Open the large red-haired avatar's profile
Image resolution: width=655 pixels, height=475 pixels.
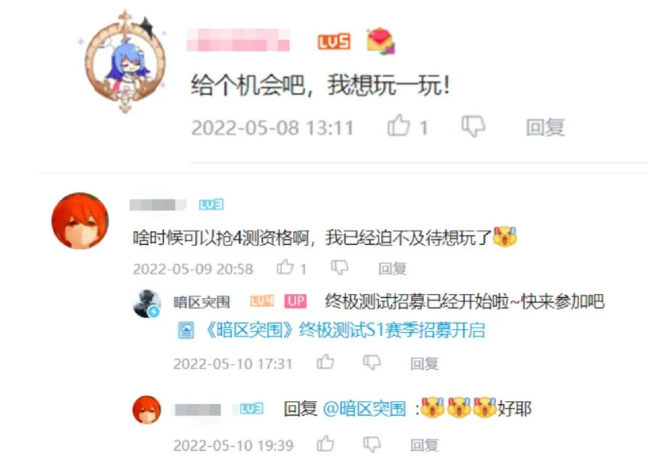point(80,221)
